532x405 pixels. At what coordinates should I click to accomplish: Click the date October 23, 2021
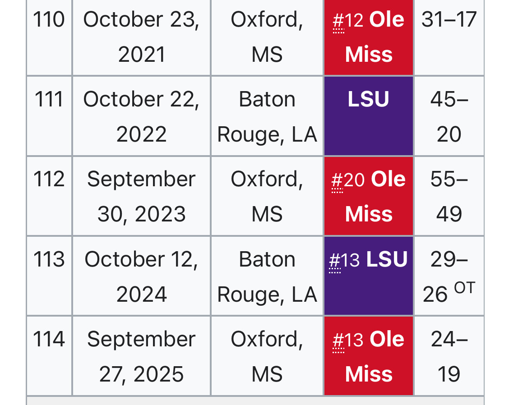point(142,37)
